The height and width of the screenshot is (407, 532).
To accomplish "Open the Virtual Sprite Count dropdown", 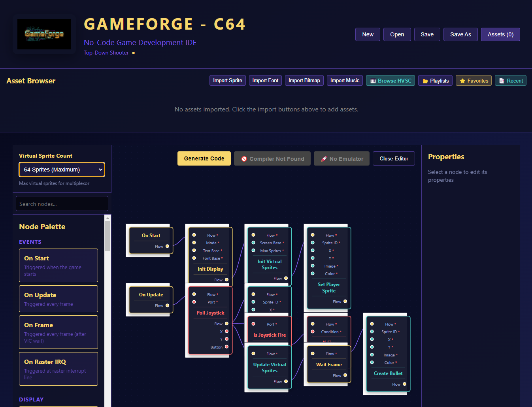I will (x=62, y=170).
